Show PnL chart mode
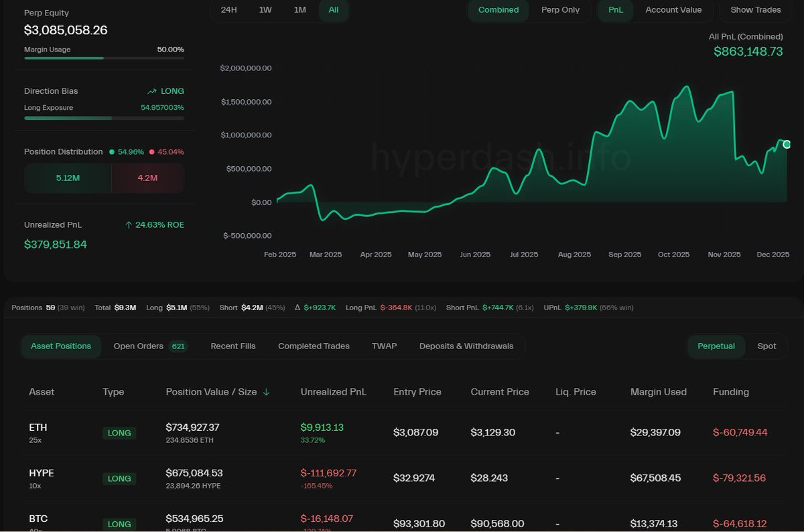The width and height of the screenshot is (804, 532). [616, 10]
